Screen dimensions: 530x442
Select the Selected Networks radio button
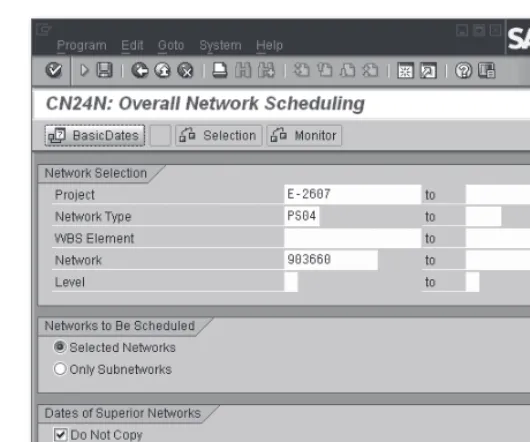(60, 347)
